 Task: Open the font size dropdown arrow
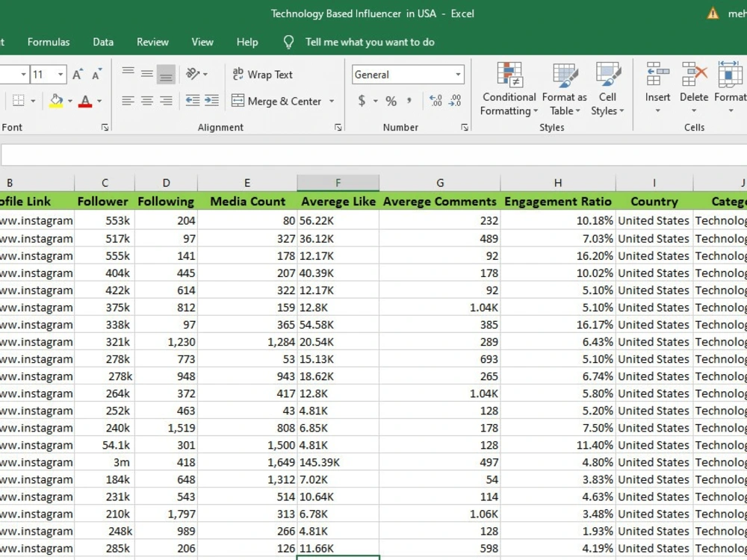pyautogui.click(x=61, y=75)
